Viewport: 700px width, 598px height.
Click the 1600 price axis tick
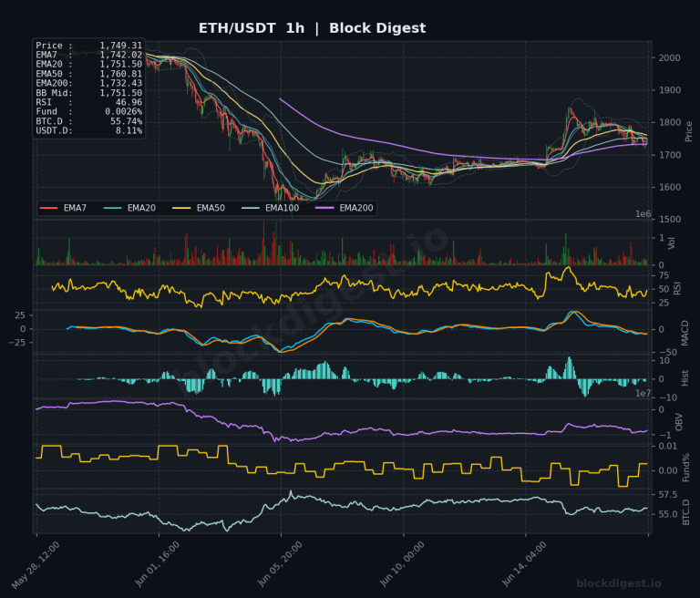pyautogui.click(x=670, y=187)
